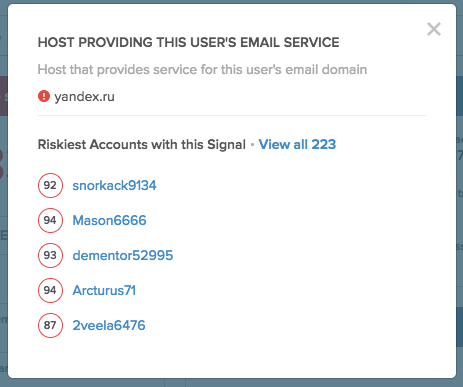Viewport: 463px width, 387px height.
Task: Click the 94 score badge beside Mason6666
Action: (x=50, y=220)
